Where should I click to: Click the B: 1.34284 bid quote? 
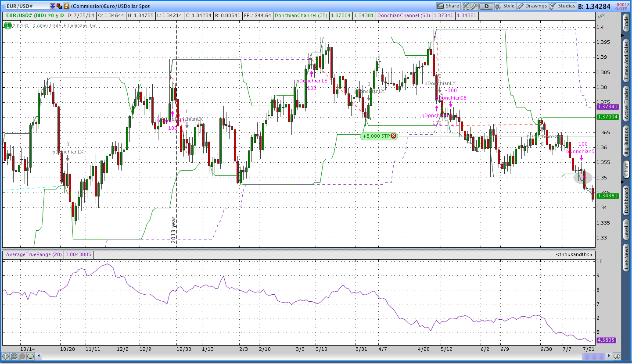coord(594,6)
